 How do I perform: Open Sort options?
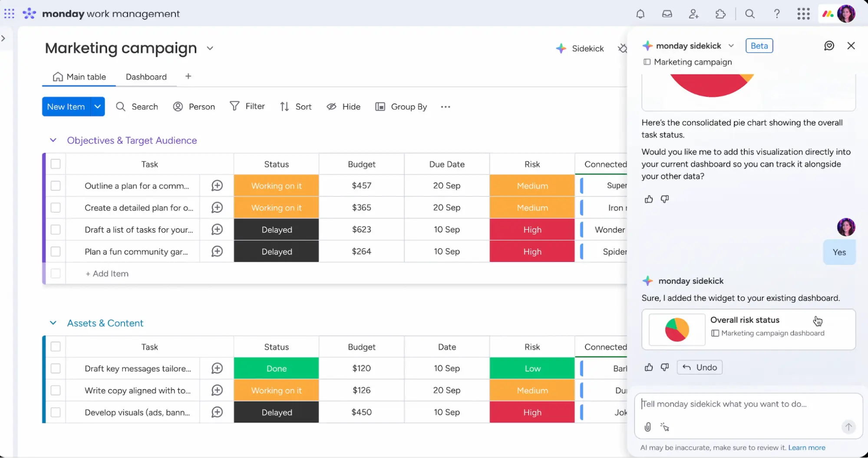coord(296,107)
